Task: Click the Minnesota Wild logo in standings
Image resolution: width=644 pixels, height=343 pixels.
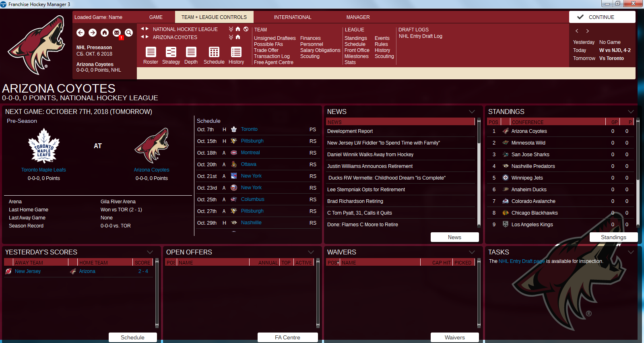Action: tap(506, 143)
